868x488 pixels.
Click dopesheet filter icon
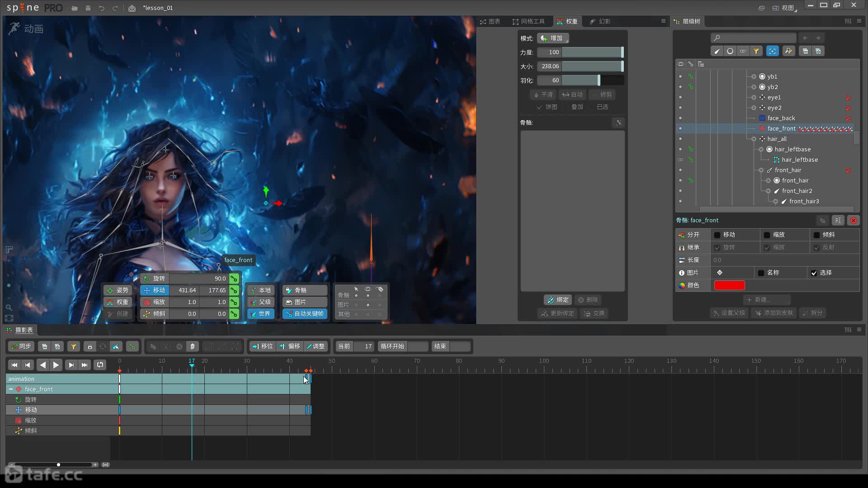tap(73, 347)
